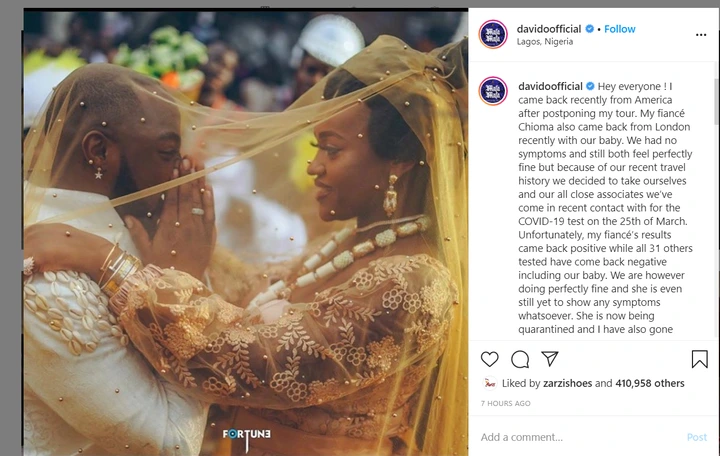Like the post with heart icon
This screenshot has width=720, height=456.
(x=489, y=359)
